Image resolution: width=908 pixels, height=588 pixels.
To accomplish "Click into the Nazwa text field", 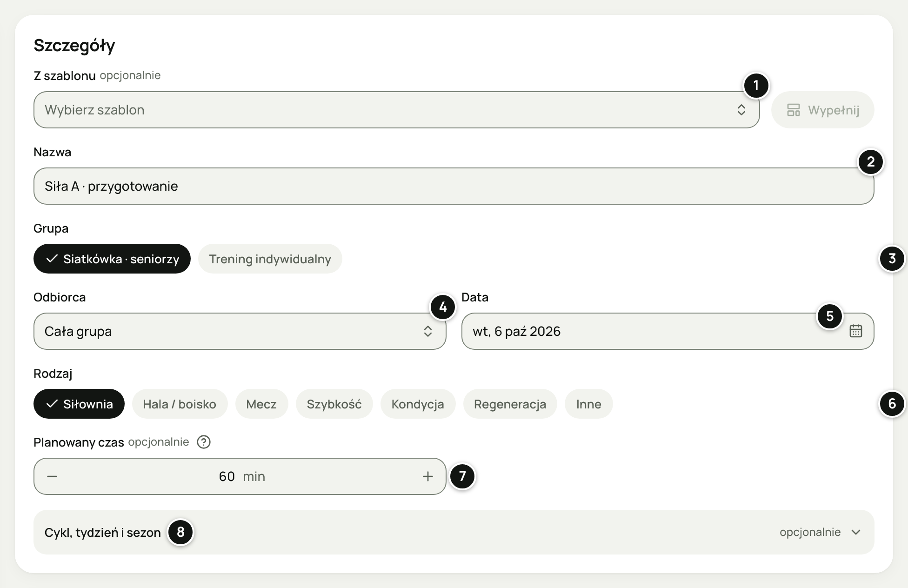I will 454,186.
